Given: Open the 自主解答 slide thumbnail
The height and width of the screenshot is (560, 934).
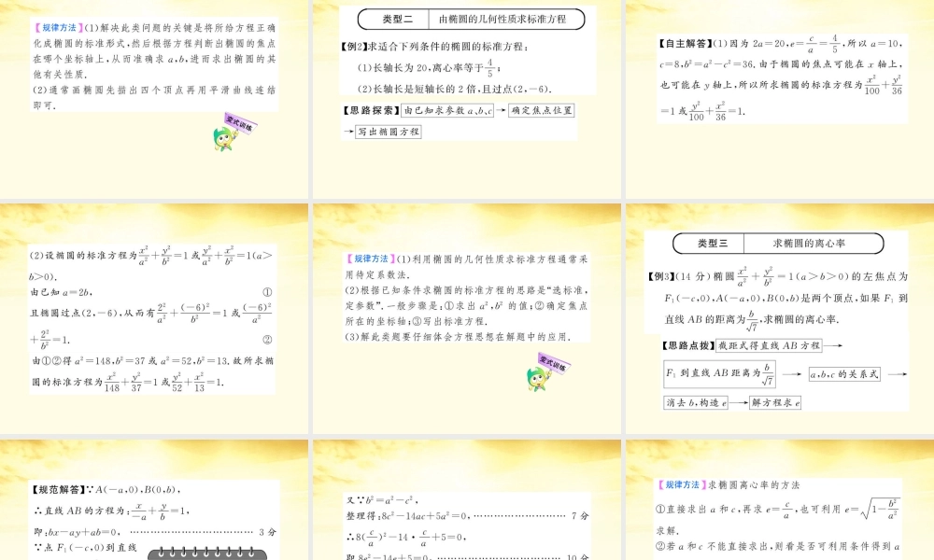Looking at the screenshot, I should (x=780, y=99).
